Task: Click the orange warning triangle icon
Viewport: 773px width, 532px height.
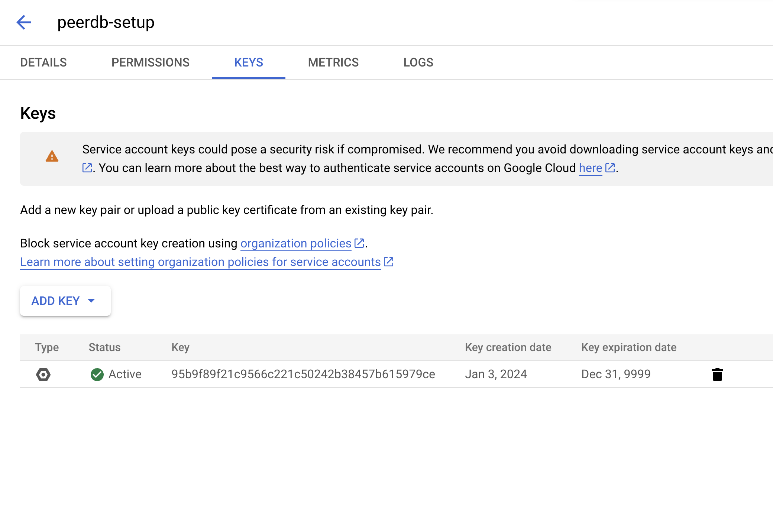Action: [x=52, y=156]
